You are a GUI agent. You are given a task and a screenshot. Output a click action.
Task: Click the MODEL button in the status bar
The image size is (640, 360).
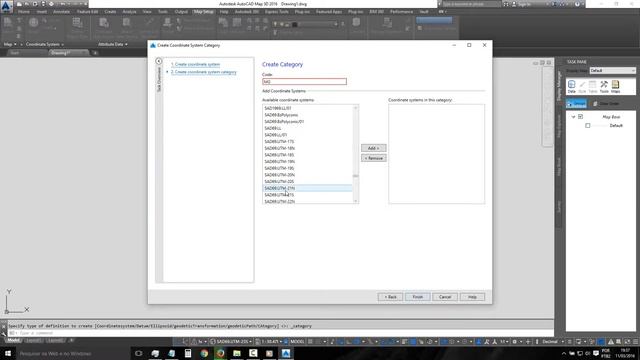click(297, 342)
